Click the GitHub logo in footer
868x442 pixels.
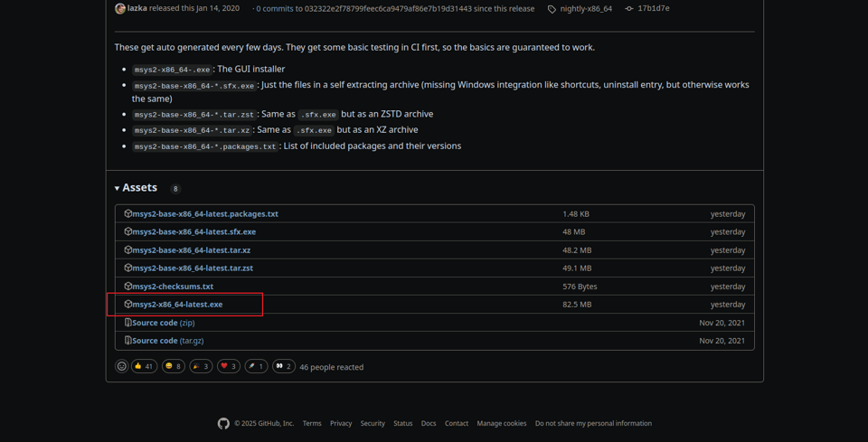click(223, 423)
